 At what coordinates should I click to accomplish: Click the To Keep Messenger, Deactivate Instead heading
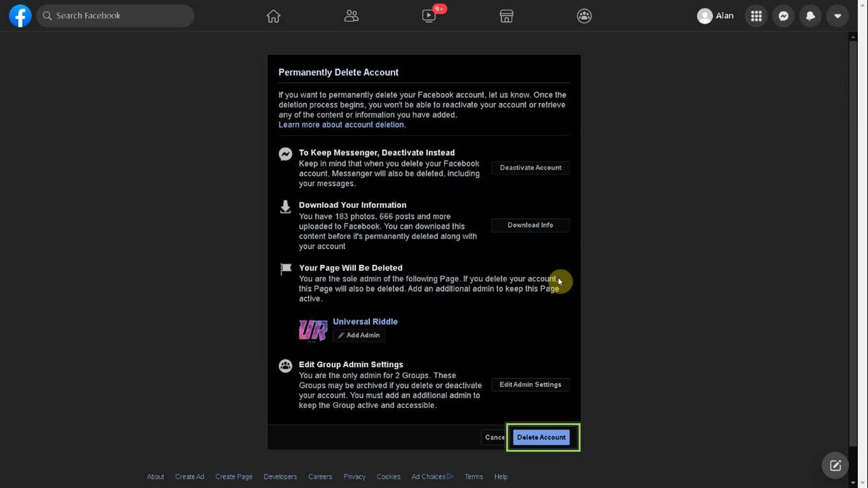click(x=377, y=153)
